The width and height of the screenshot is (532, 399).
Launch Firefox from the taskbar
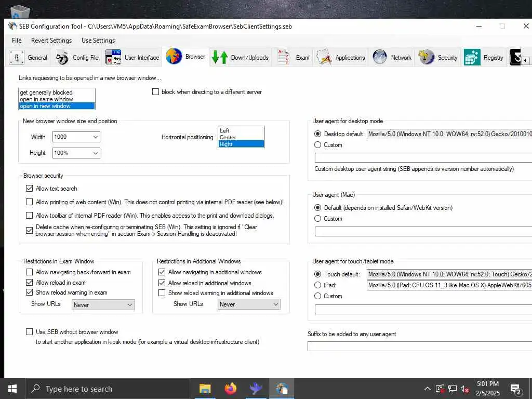pos(230,389)
